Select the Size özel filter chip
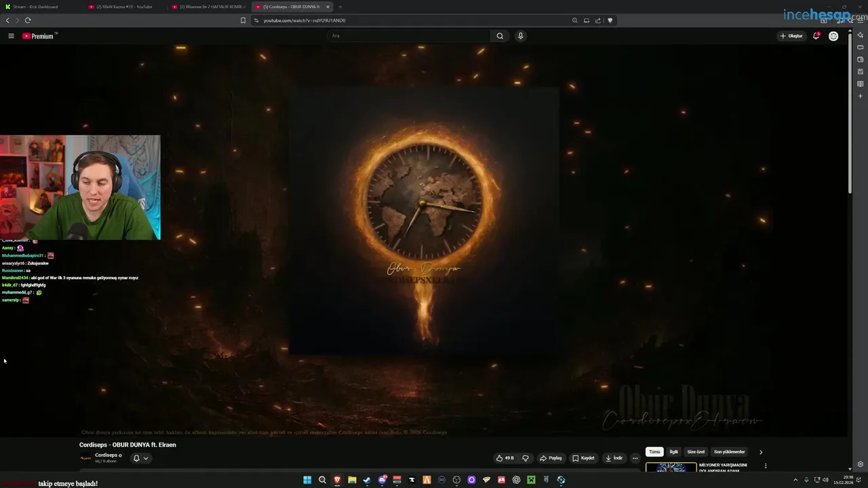 [696, 452]
